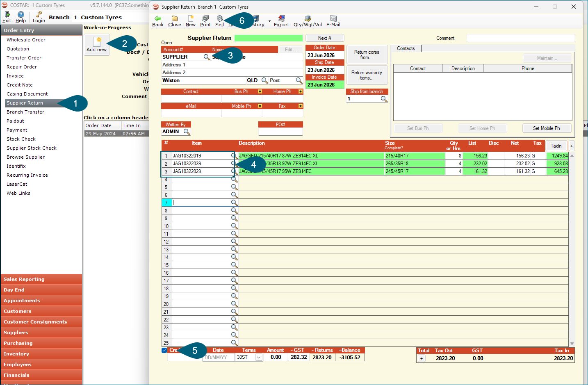Screen dimensions: 588x385
Task: Open the Terms 30ST dropdown
Action: click(x=259, y=357)
